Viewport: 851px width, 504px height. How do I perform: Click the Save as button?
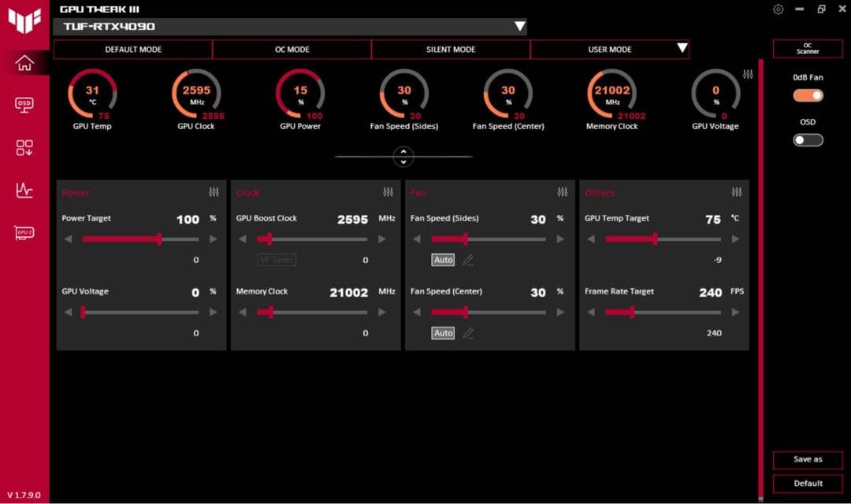point(808,459)
